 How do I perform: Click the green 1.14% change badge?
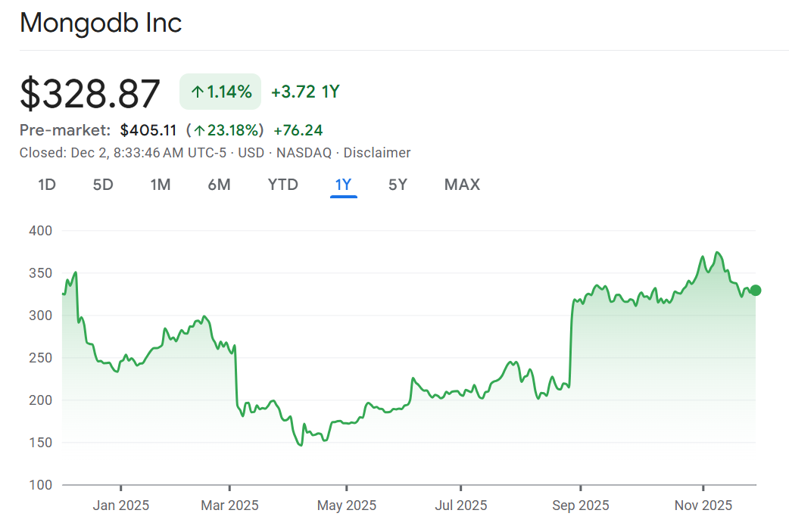point(220,92)
